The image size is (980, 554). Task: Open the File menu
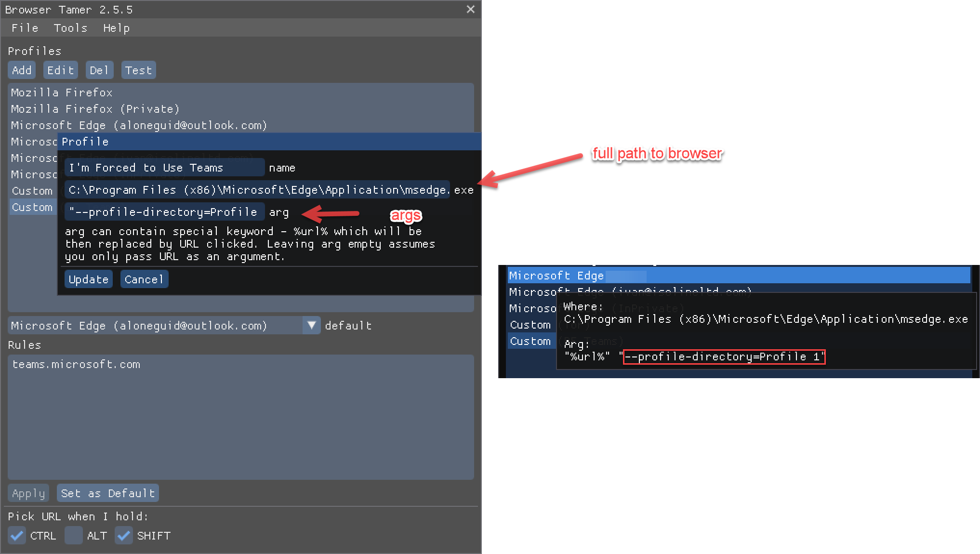tap(25, 28)
